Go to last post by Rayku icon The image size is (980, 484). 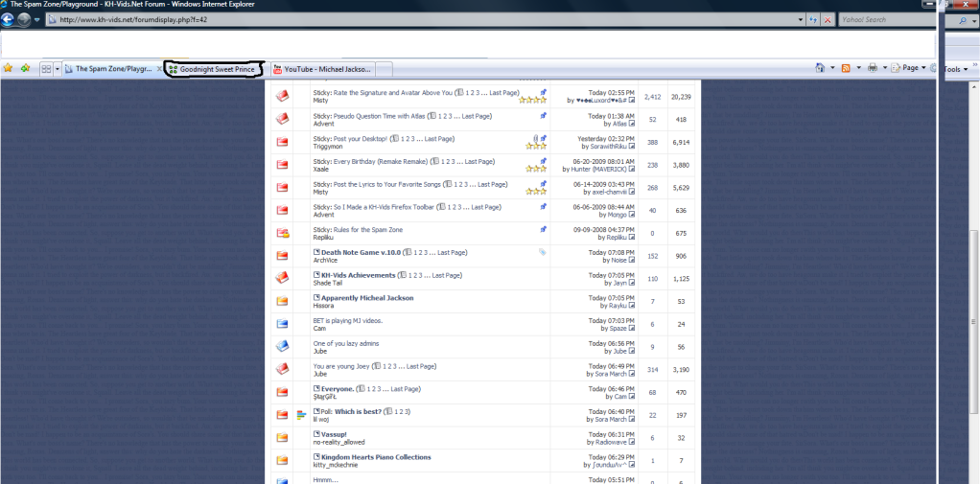click(632, 306)
